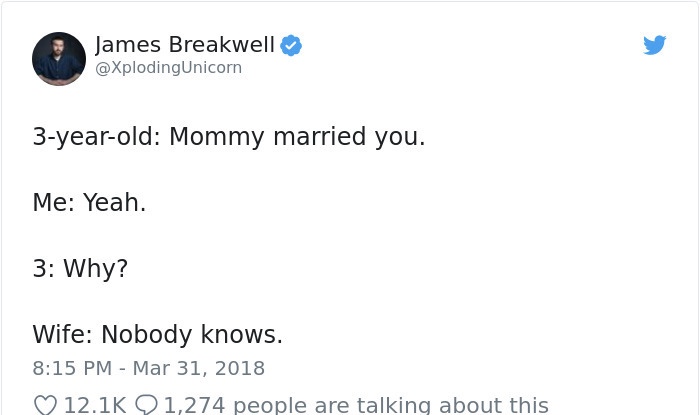Click the word "Mommy" in tweet
The image size is (700, 415).
tap(217, 137)
